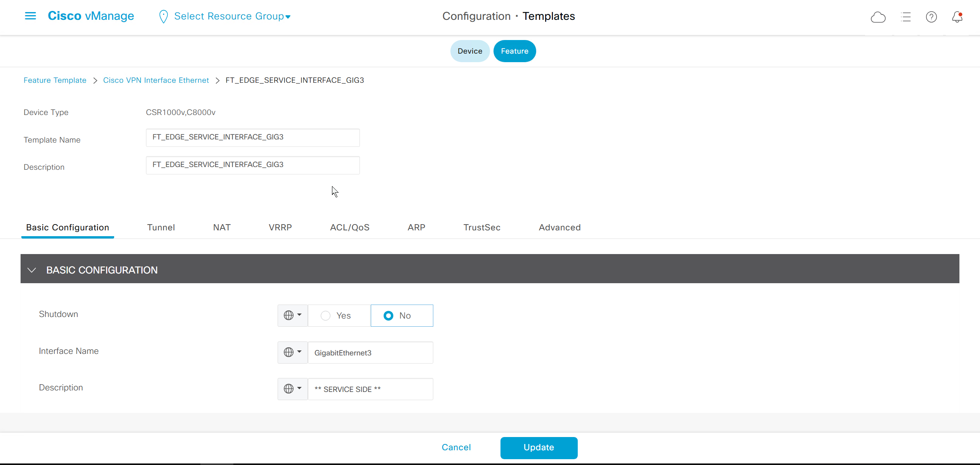
Task: Switch to the Device templates toggle
Action: pos(469,51)
